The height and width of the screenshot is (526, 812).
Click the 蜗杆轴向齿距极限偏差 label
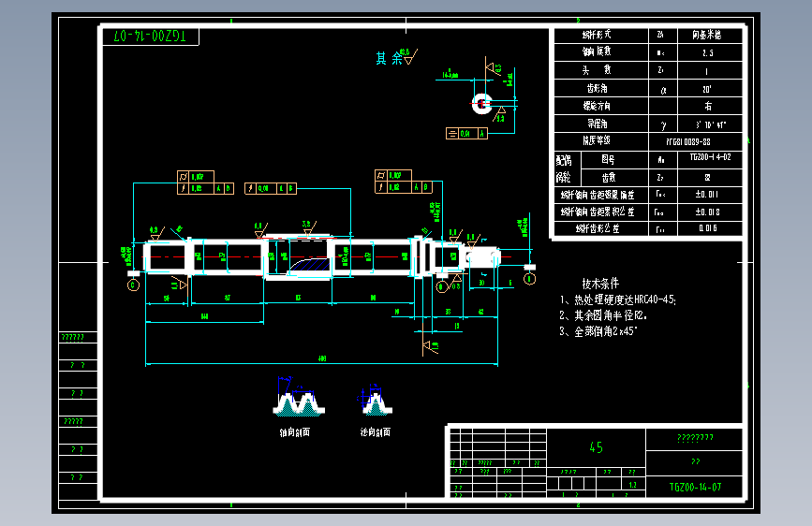click(598, 195)
